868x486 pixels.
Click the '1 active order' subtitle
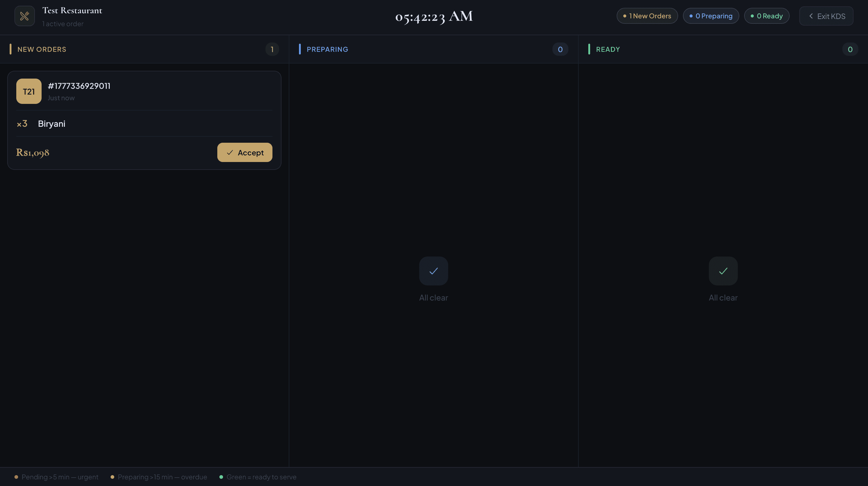point(63,23)
